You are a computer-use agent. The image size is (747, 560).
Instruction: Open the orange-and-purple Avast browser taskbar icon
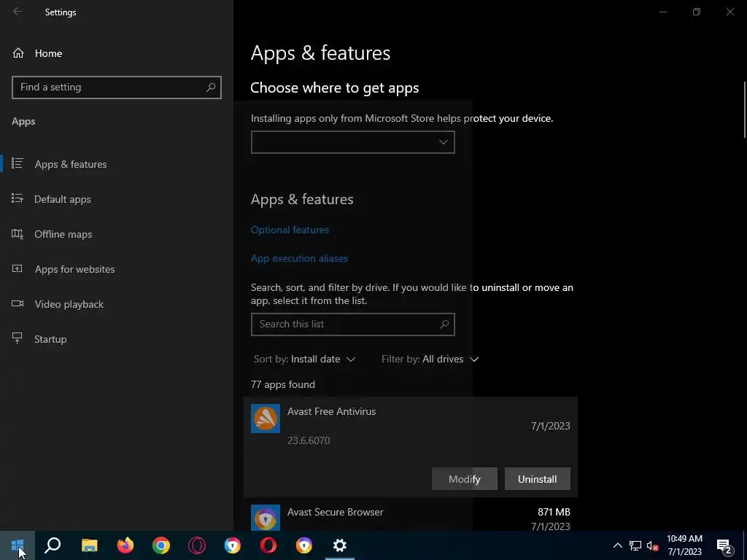click(x=304, y=545)
